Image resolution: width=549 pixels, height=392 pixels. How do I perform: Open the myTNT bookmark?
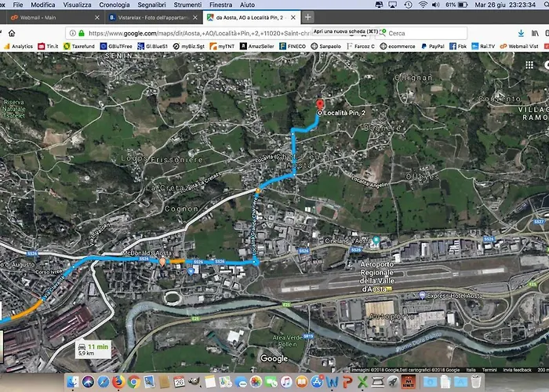(x=222, y=46)
